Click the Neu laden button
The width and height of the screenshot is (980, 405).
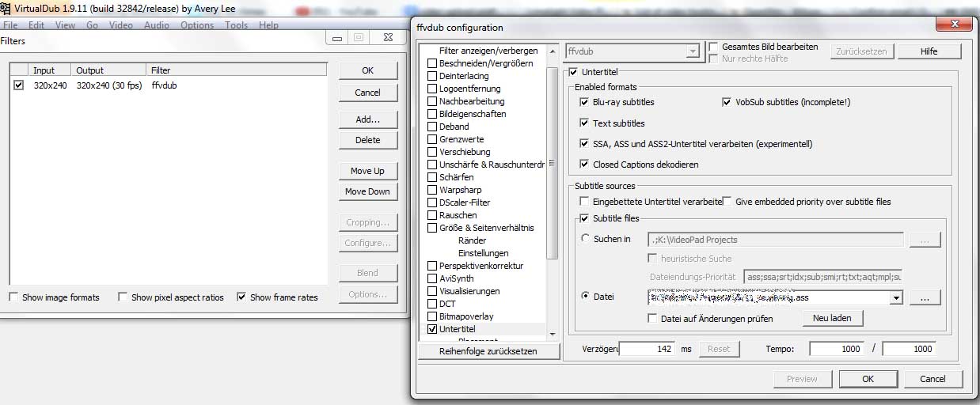[833, 318]
